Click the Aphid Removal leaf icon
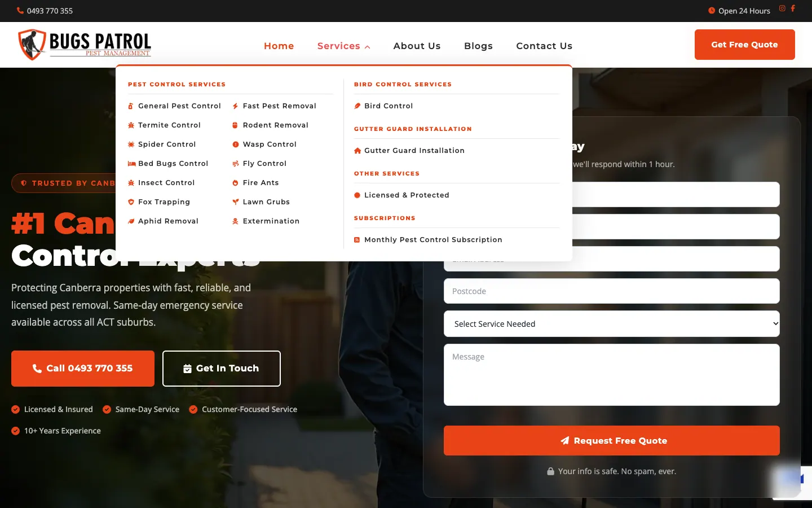 tap(131, 221)
